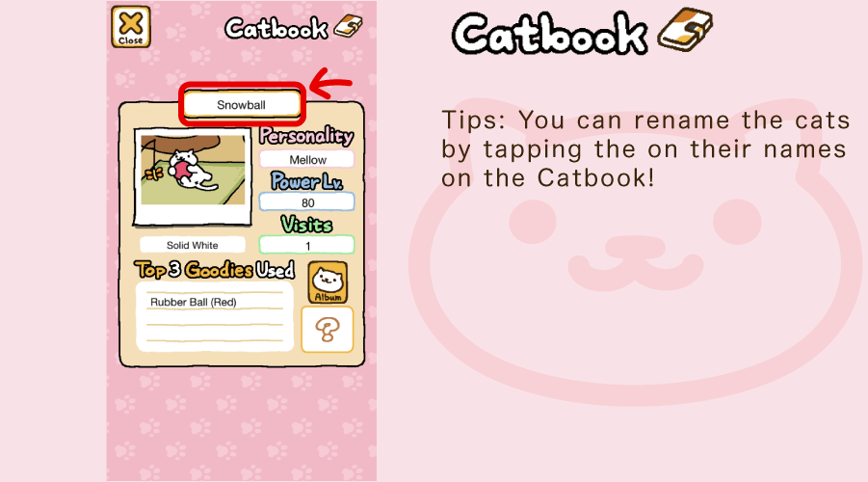This screenshot has width=868, height=482.
Task: Click the rename tips text
Action: pyautogui.click(x=645, y=149)
